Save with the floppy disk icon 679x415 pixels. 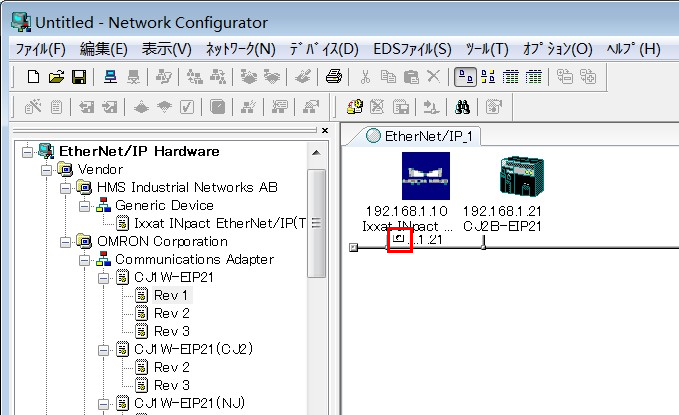point(79,77)
